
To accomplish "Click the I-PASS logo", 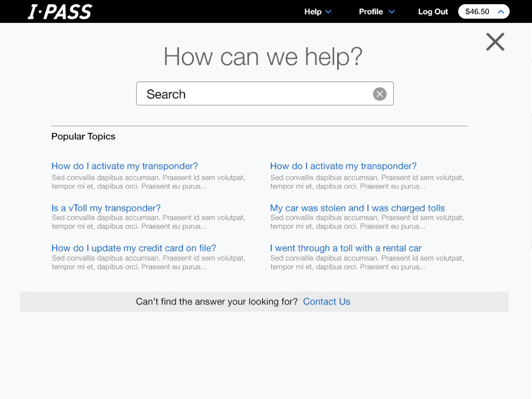I will point(60,12).
